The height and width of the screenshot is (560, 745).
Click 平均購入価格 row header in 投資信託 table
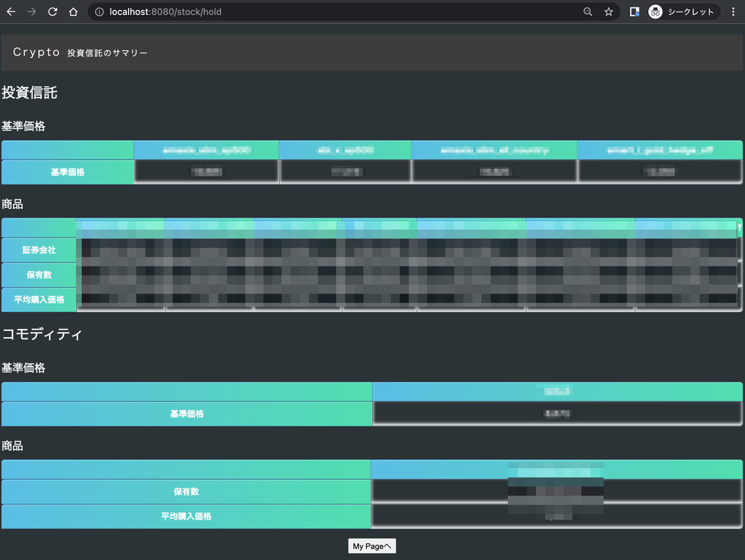click(x=39, y=299)
